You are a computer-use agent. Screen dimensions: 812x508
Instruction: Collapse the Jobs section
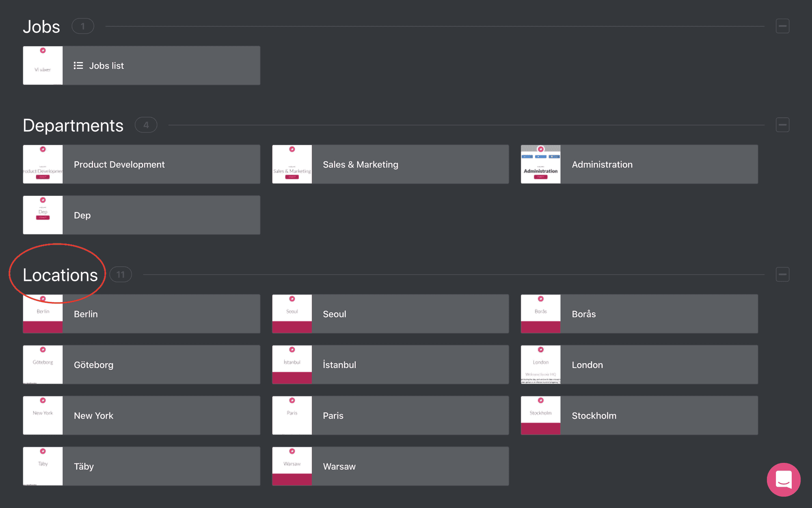(782, 26)
